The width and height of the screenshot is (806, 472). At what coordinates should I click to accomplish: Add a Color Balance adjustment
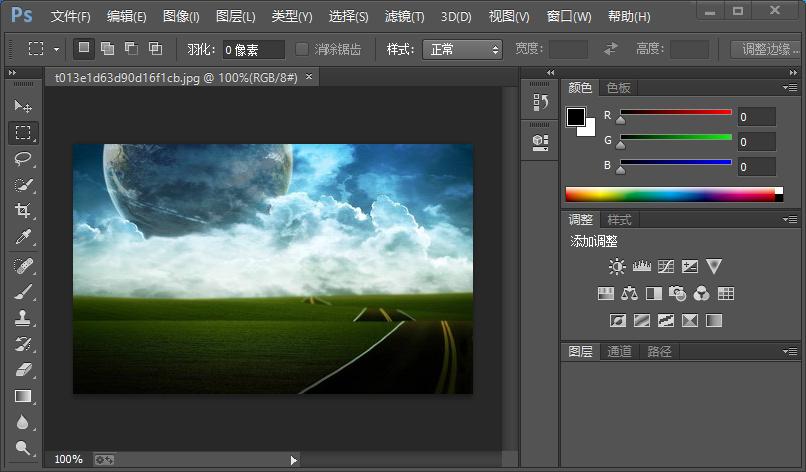click(629, 294)
